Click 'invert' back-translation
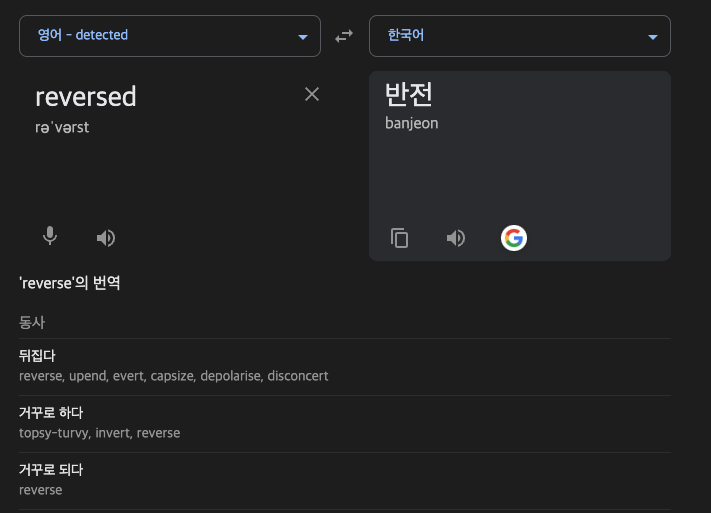Image resolution: width=711 pixels, height=513 pixels. 113,433
